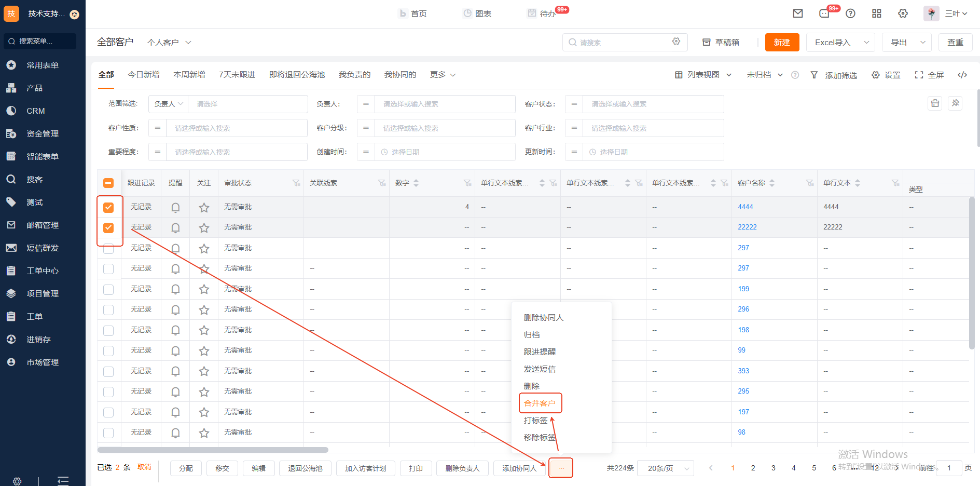Expand the 列表视图 view dropdown
The height and width of the screenshot is (486, 980).
click(703, 75)
